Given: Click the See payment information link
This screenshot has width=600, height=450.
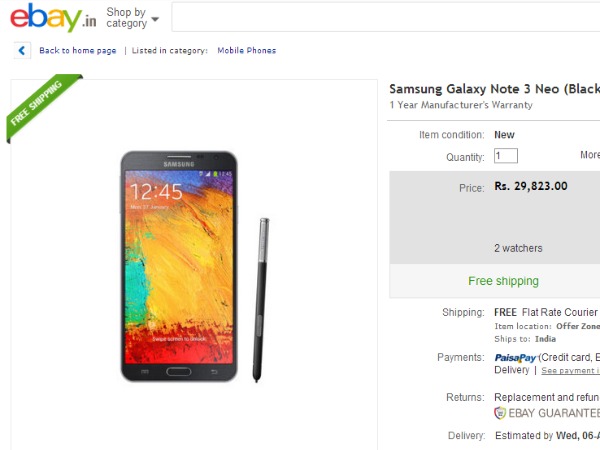Looking at the screenshot, I should tap(570, 370).
